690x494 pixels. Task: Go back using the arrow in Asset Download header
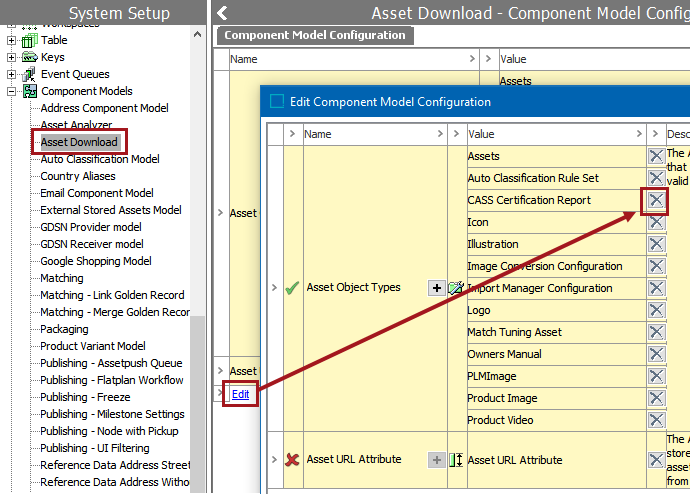(x=222, y=13)
